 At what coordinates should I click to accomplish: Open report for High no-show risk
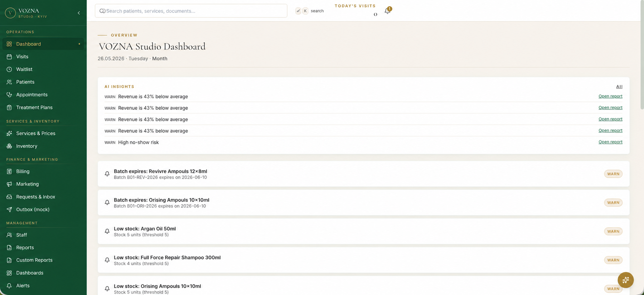point(610,142)
